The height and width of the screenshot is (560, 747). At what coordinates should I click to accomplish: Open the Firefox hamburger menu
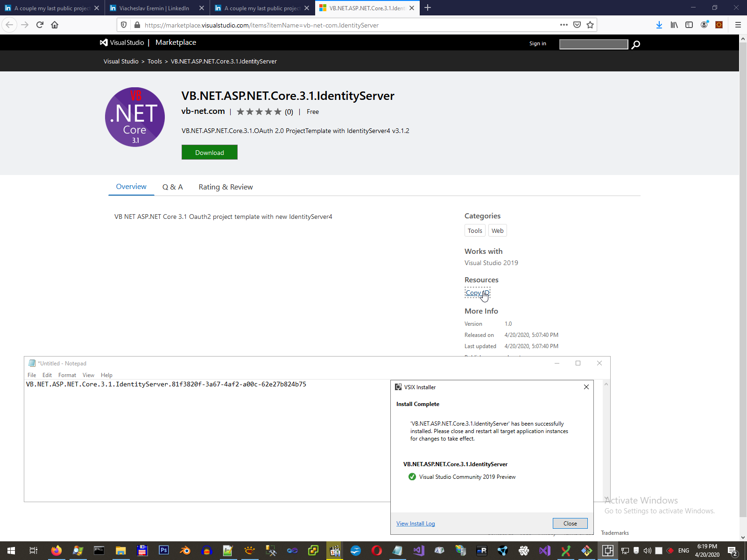tap(738, 25)
